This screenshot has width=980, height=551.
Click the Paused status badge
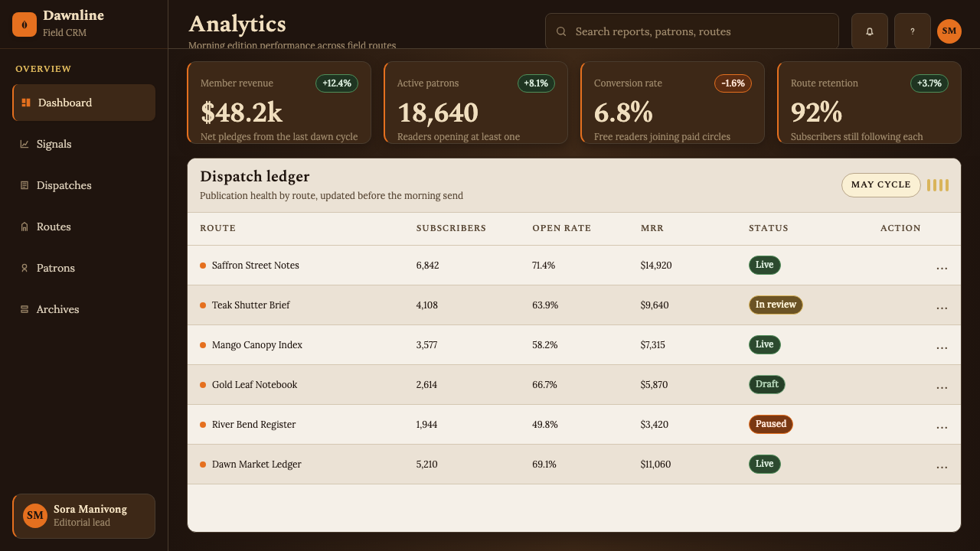point(771,424)
